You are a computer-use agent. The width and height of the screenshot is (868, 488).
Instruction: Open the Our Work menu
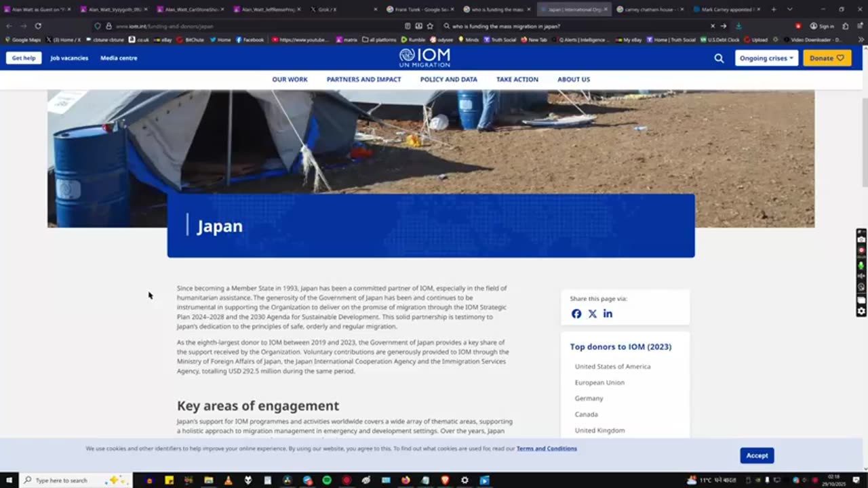[290, 79]
